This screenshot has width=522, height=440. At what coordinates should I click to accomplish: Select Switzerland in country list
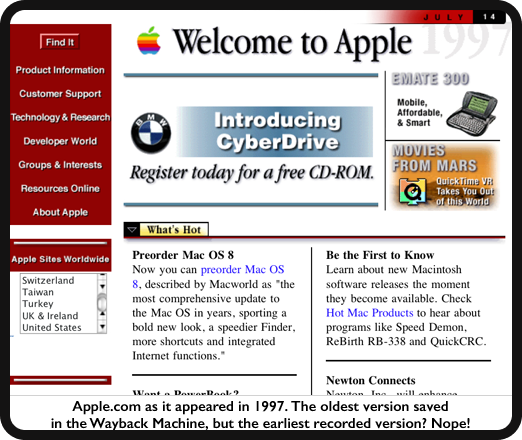pos(48,281)
